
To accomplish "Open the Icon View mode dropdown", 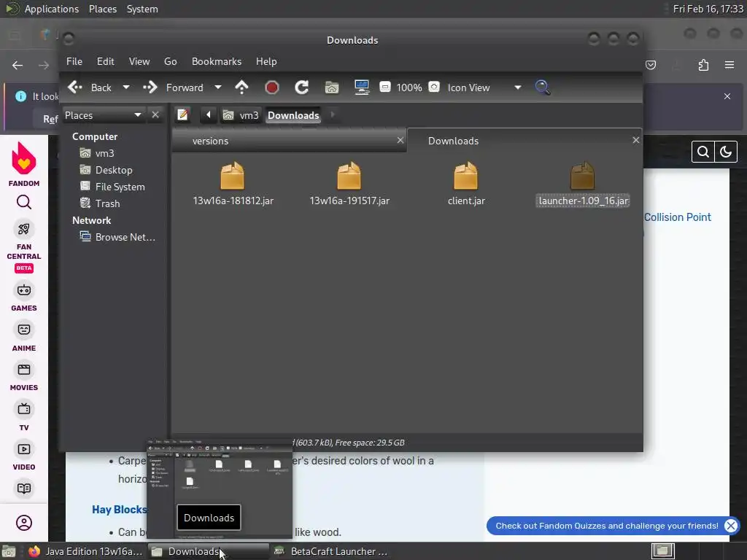I will 484,87.
